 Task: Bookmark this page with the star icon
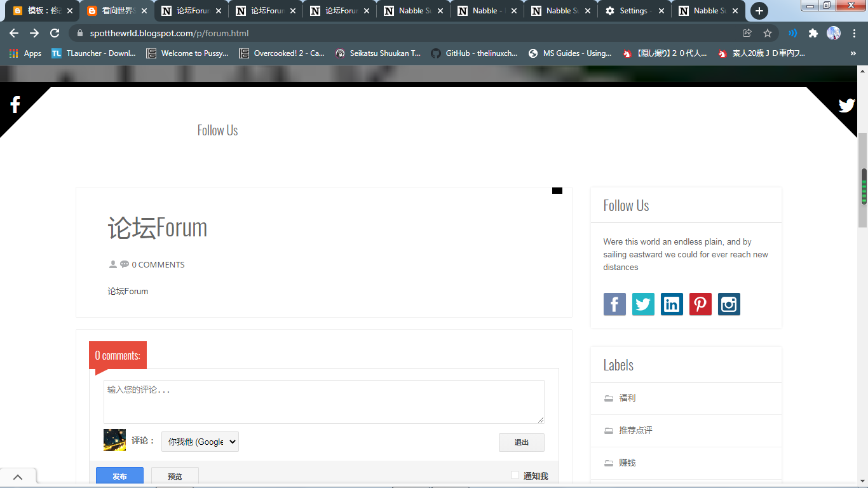click(767, 33)
